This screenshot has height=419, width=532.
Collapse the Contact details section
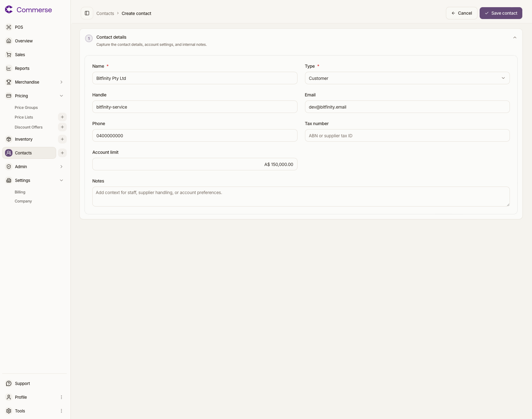coord(515,37)
